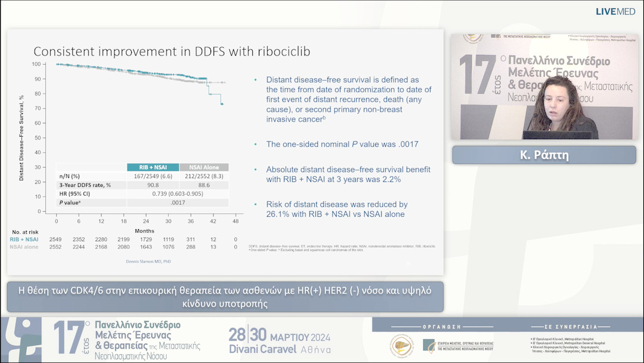
Task: Click the date 28|30 ΜΑΡΤΙΟΥ 2024
Action: point(279,336)
